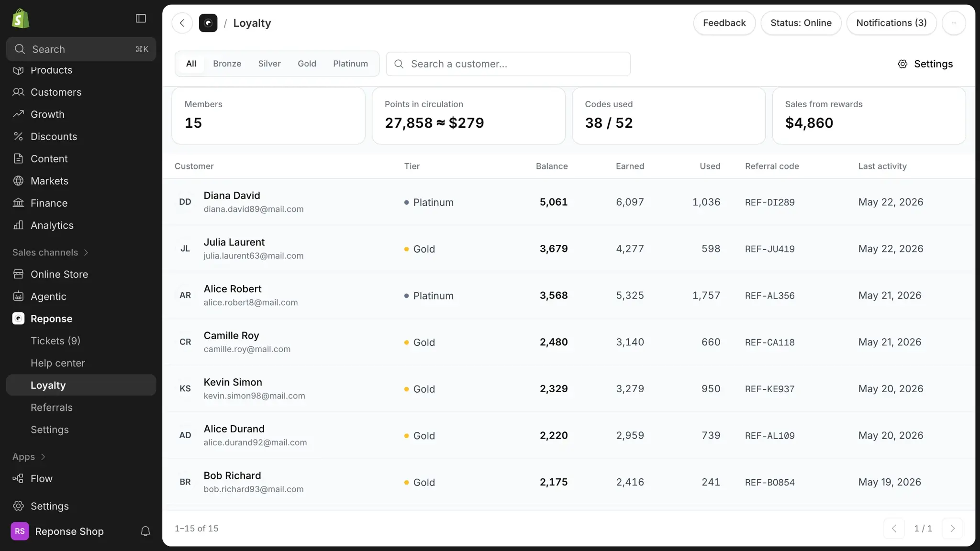980x551 pixels.
Task: Click the Search a customer field
Action: coord(508,64)
